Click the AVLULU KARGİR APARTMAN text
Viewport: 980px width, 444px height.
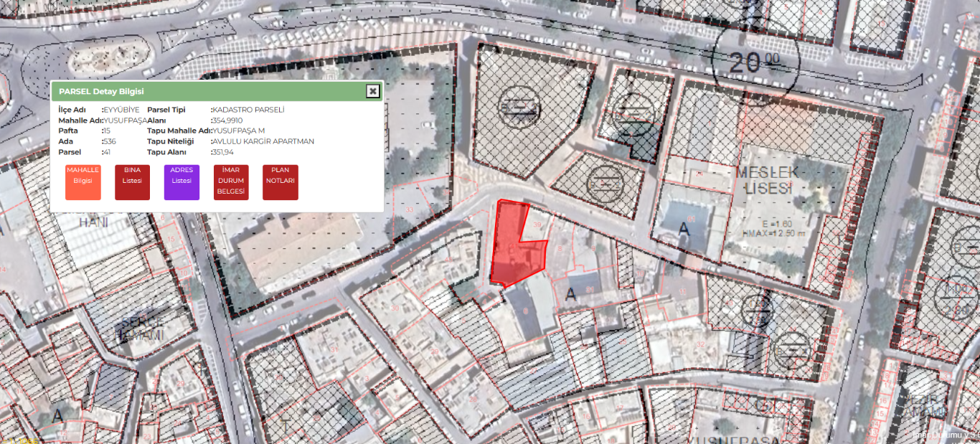tap(263, 141)
